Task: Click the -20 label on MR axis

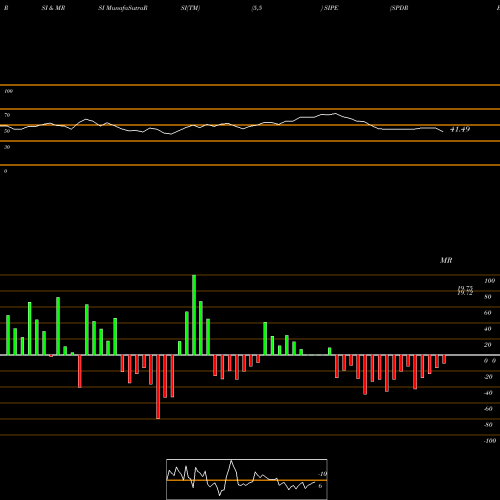Action: (x=488, y=377)
